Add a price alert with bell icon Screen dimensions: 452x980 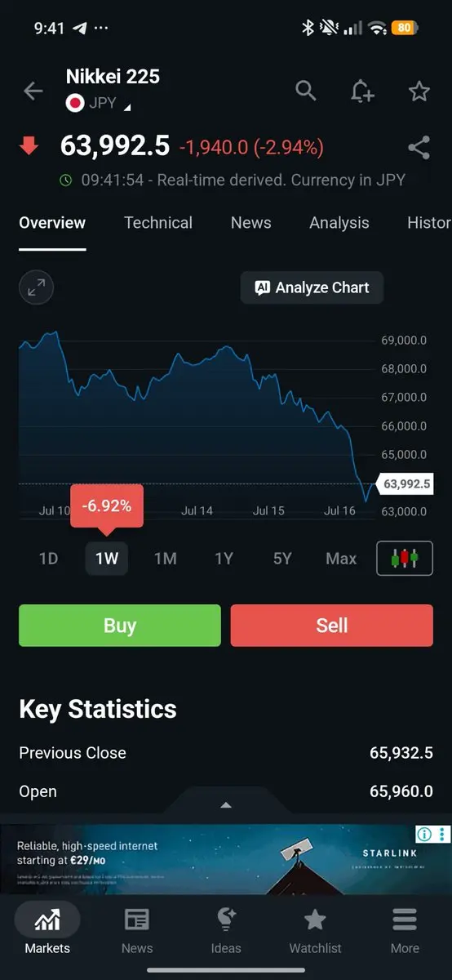tap(362, 91)
